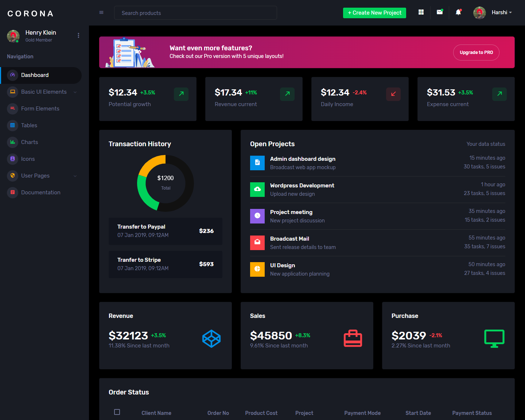Click the purple clock icon for Project meeting
This screenshot has width=525, height=420.
(257, 216)
